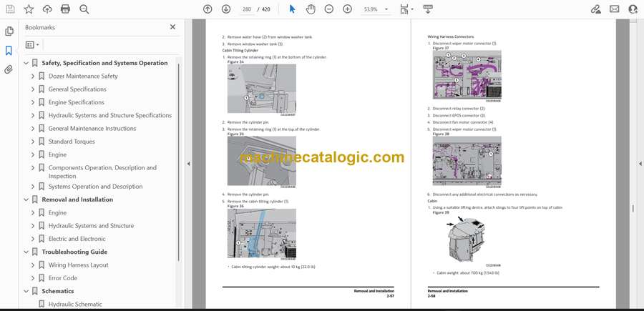Collapse the Schematics section
This screenshot has height=311, width=644.
tap(26, 291)
